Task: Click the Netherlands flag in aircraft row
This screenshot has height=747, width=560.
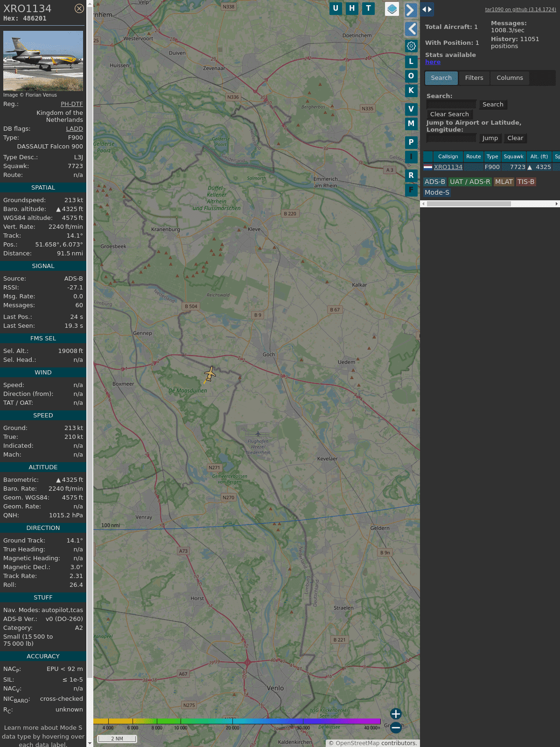Action: (428, 167)
